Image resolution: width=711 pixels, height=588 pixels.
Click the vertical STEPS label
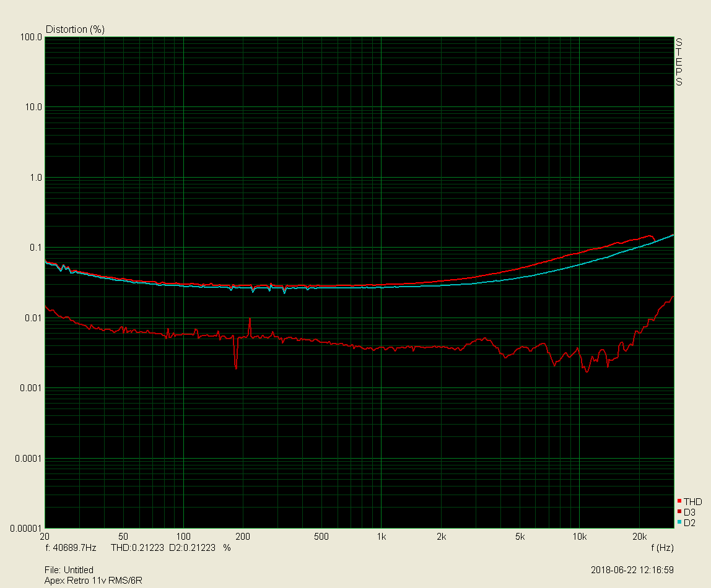click(x=679, y=62)
